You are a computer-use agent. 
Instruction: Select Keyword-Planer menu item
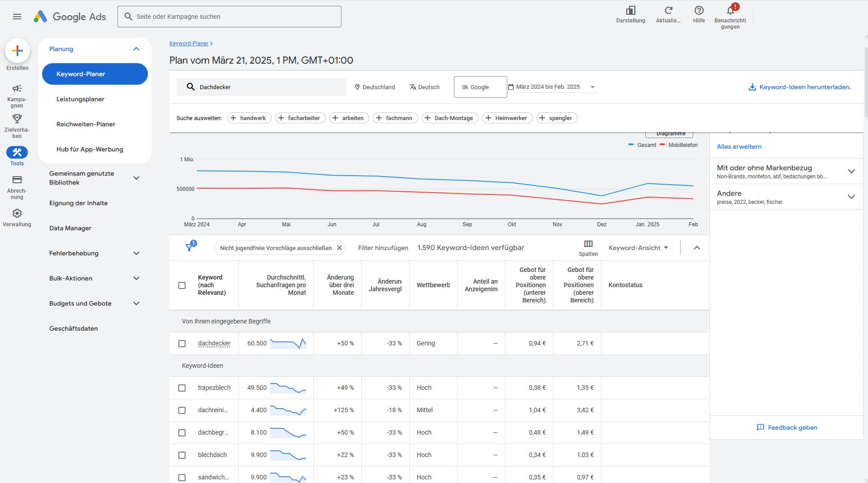click(x=95, y=74)
